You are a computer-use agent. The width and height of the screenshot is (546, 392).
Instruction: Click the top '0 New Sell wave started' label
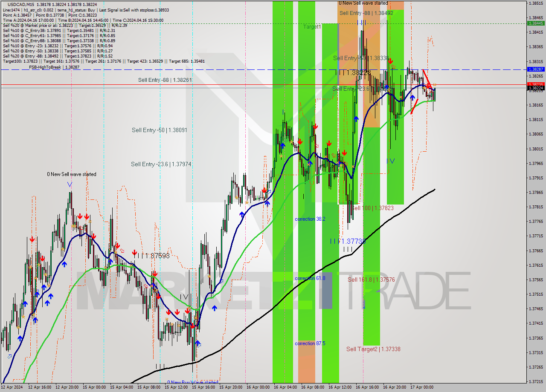[363, 3]
